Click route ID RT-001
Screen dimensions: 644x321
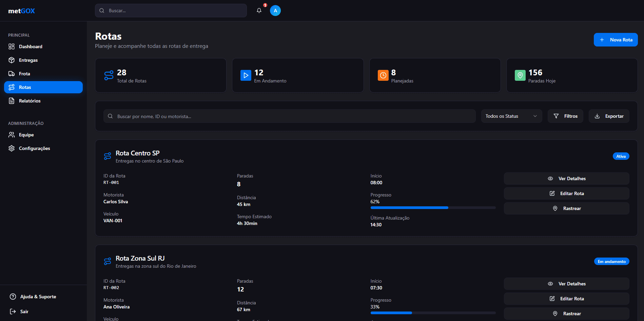[x=111, y=183]
